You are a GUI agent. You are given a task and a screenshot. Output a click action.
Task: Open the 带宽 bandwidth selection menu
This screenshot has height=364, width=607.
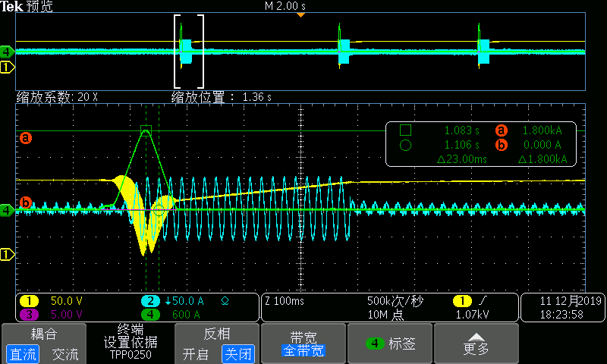(303, 344)
